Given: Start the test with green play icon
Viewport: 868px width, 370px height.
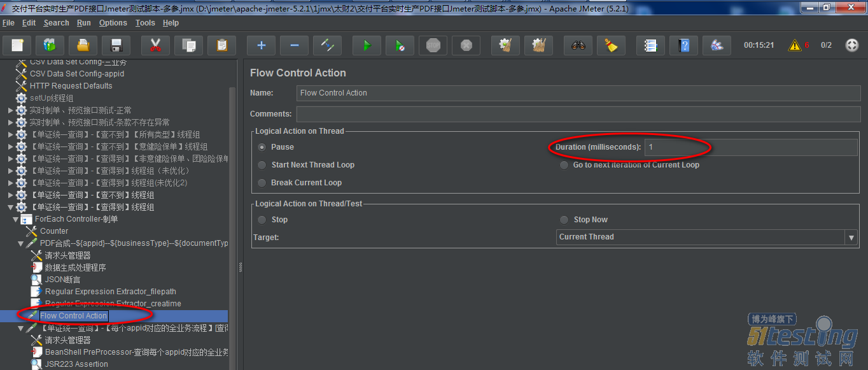Looking at the screenshot, I should (367, 45).
